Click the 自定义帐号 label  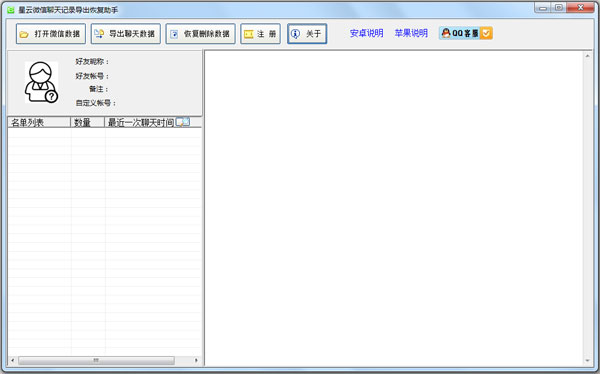pos(95,103)
